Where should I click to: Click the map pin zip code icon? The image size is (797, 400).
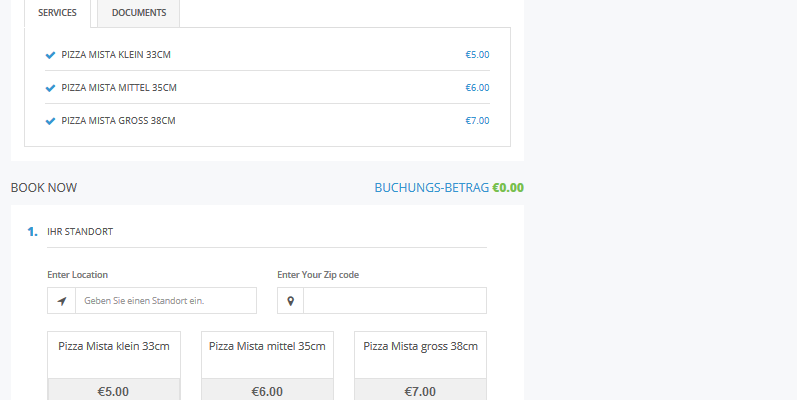point(291,301)
